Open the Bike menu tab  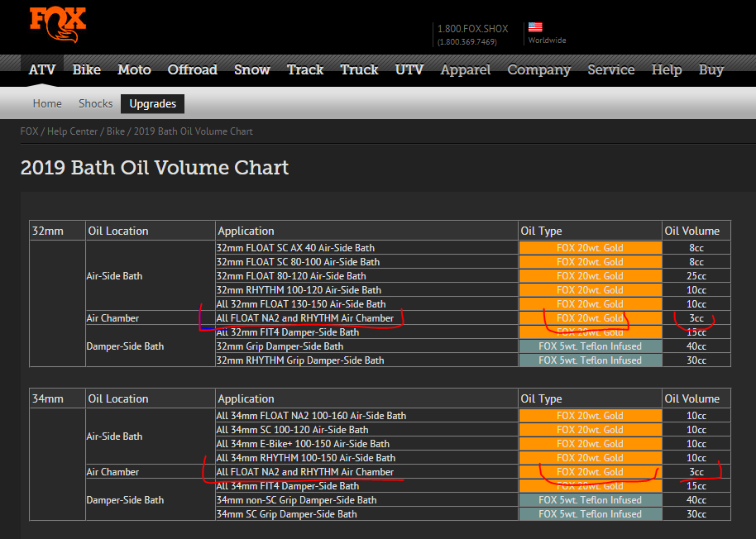(86, 69)
